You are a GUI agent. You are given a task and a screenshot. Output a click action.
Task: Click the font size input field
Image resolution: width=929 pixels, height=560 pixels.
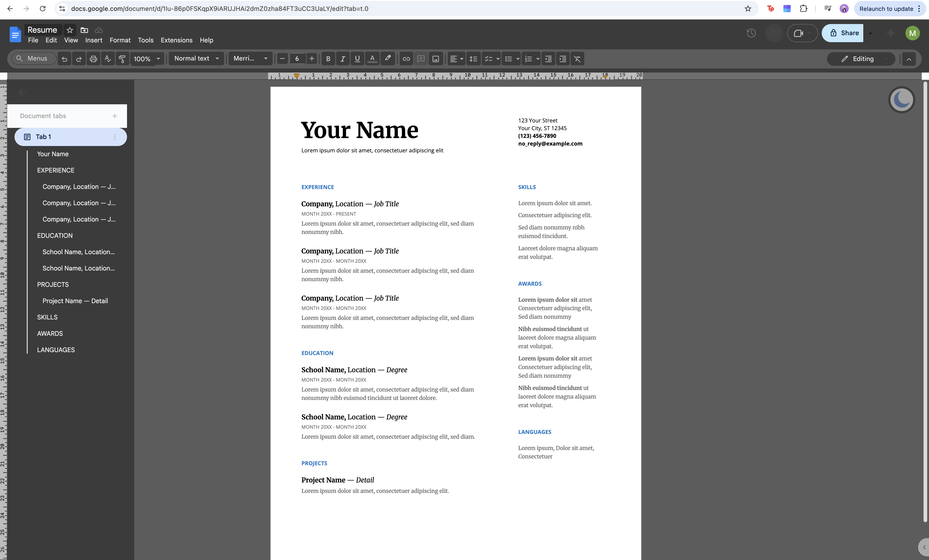[x=297, y=59]
